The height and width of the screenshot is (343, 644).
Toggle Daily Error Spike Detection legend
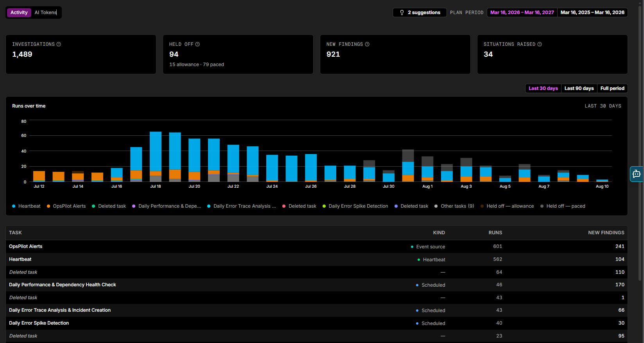[355, 206]
